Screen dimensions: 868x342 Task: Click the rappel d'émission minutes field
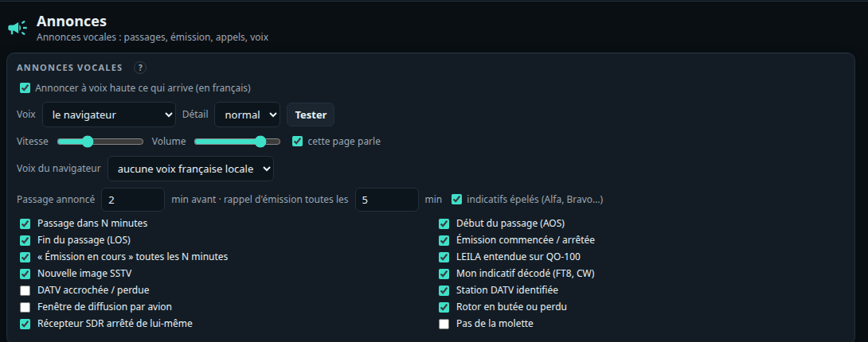(x=386, y=200)
